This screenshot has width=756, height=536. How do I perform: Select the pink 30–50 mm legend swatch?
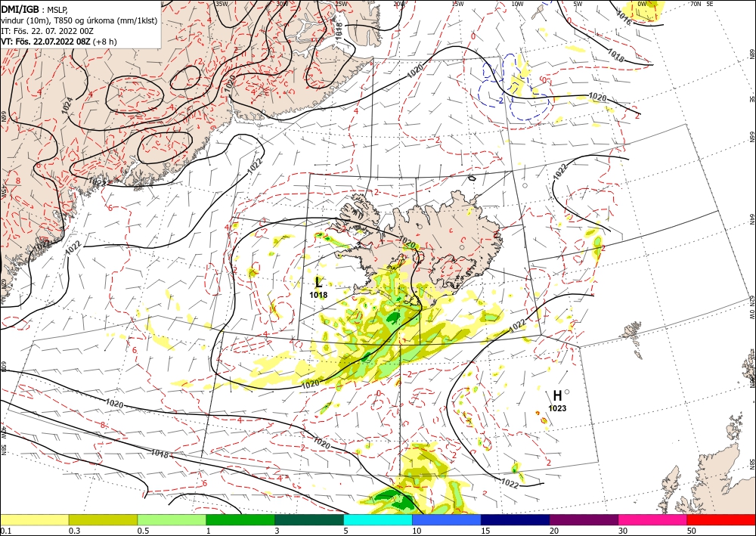(653, 519)
